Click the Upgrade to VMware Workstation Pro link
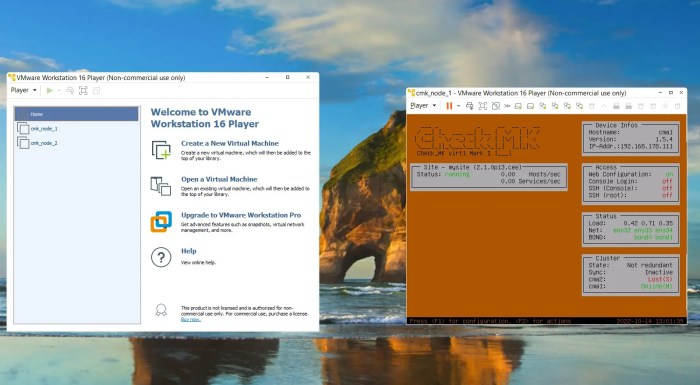 (x=241, y=215)
